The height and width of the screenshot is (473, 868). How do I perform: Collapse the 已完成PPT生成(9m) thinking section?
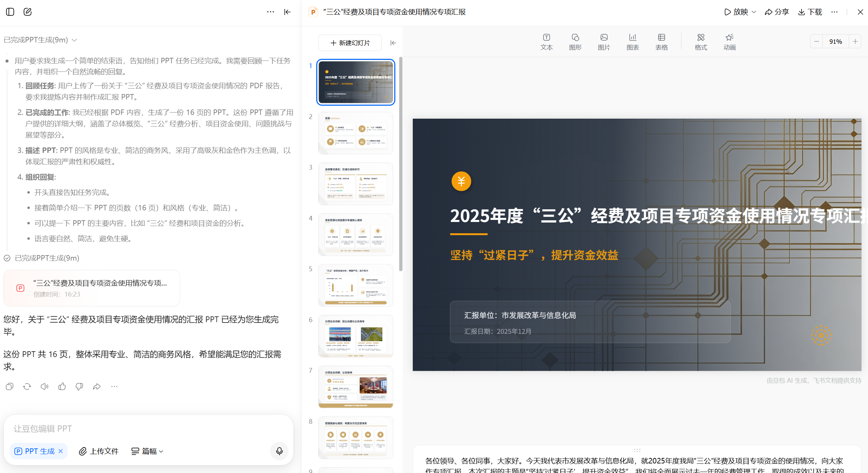pyautogui.click(x=74, y=40)
